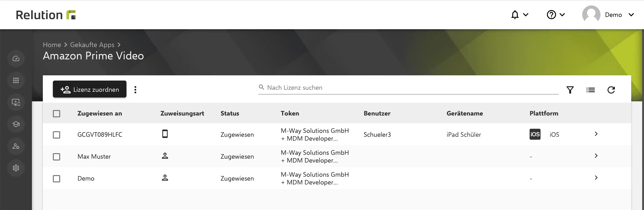Open the education graduation-cap sidebar icon
Image resolution: width=644 pixels, height=210 pixels.
pos(16,124)
